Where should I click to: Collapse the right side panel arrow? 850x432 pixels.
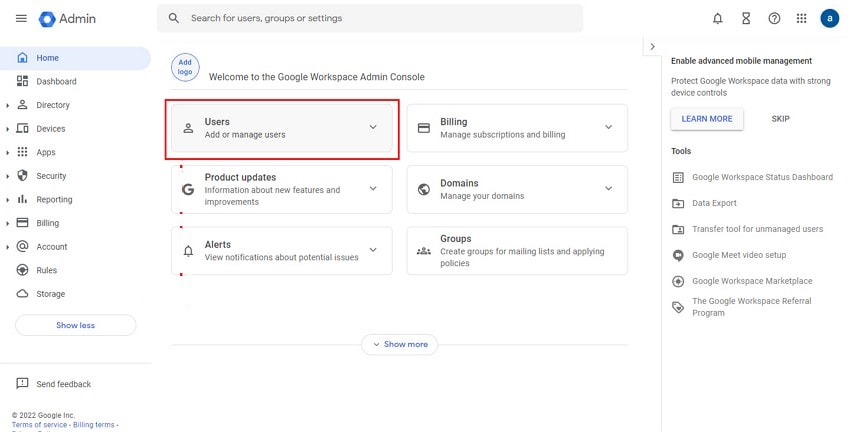[652, 47]
